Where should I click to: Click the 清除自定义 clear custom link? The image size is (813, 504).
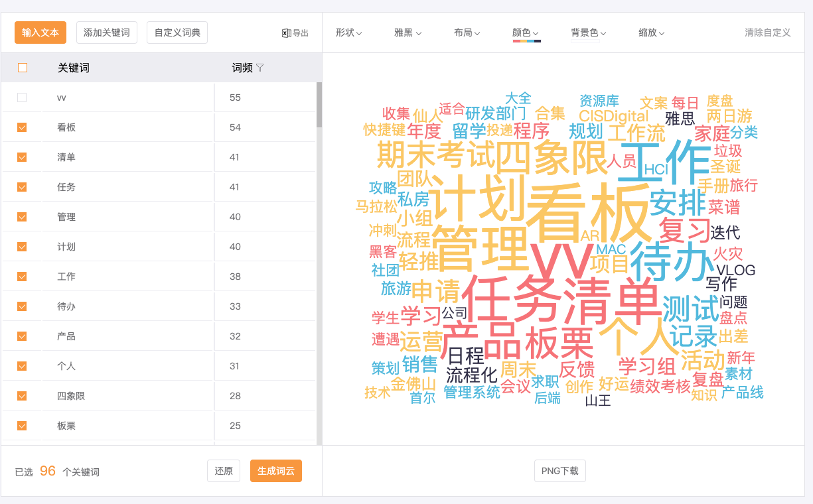767,31
